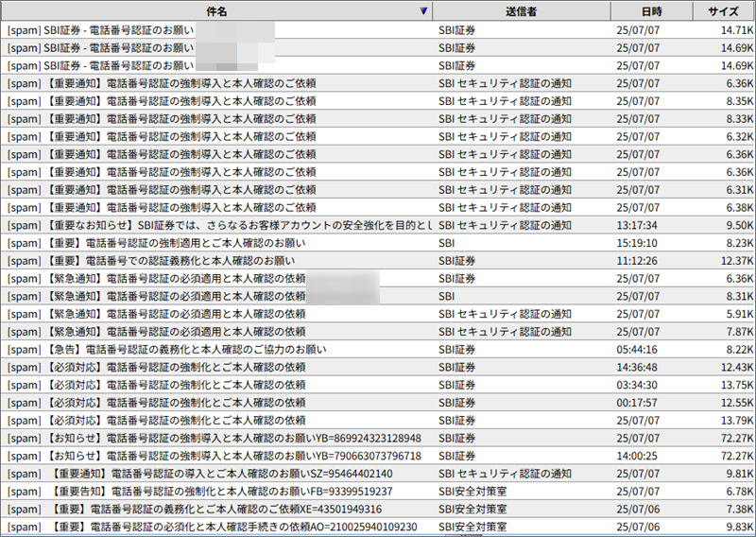Image resolution: width=756 pixels, height=537 pixels.
Task: Click sender SBI安全対策室 in the 7.38K row
Action: (472, 510)
